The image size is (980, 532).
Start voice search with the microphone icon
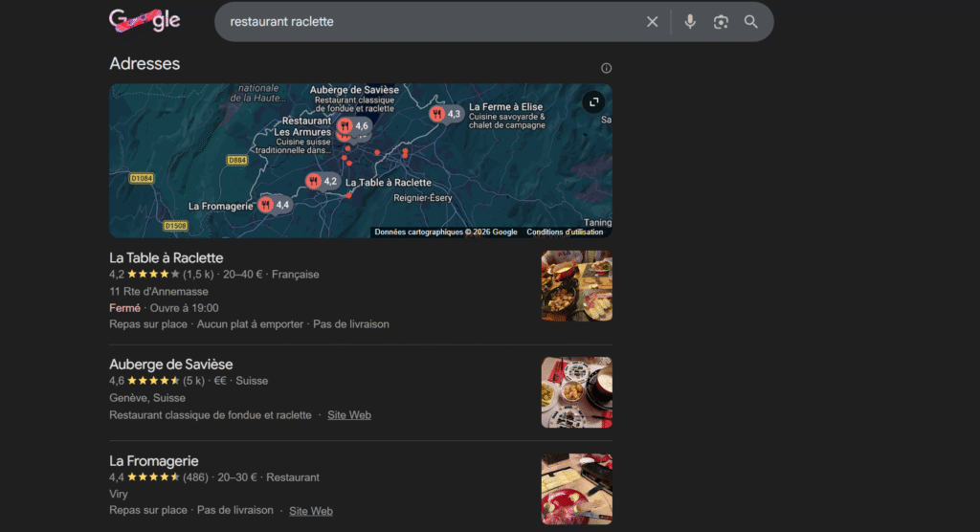tap(690, 22)
